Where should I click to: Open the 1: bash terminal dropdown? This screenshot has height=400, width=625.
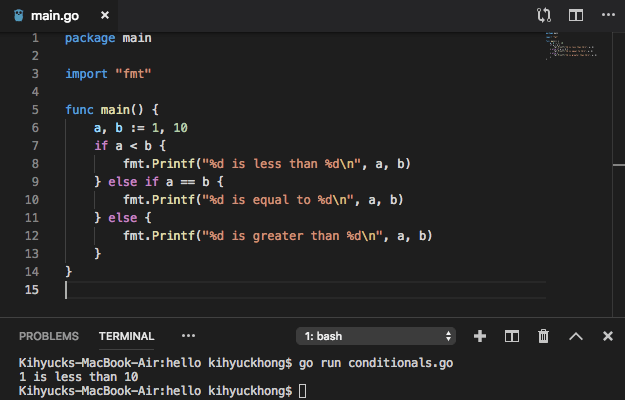(375, 336)
